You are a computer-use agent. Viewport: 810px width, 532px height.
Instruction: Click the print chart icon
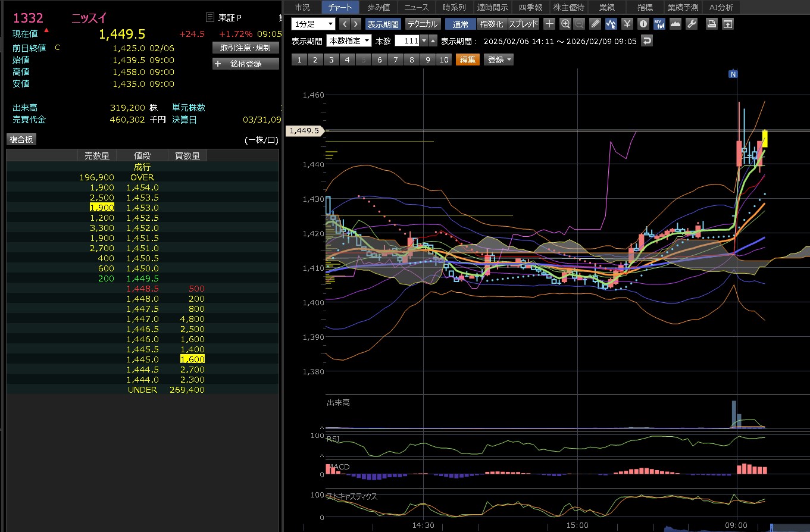pos(711,24)
